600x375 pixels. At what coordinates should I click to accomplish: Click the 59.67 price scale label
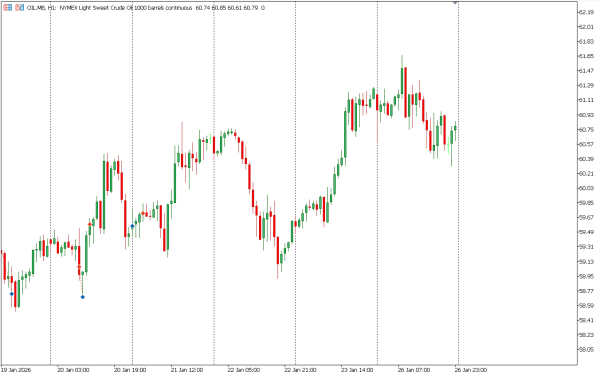pos(586,217)
